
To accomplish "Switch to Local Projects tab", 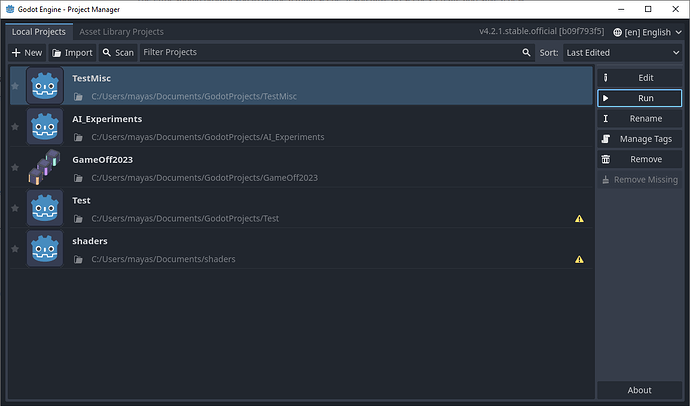I will [x=39, y=32].
